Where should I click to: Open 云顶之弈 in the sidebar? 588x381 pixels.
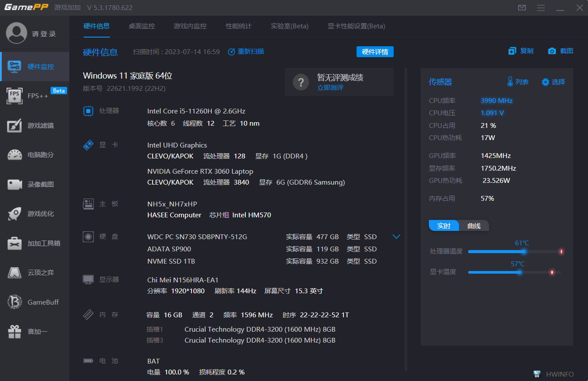point(34,273)
